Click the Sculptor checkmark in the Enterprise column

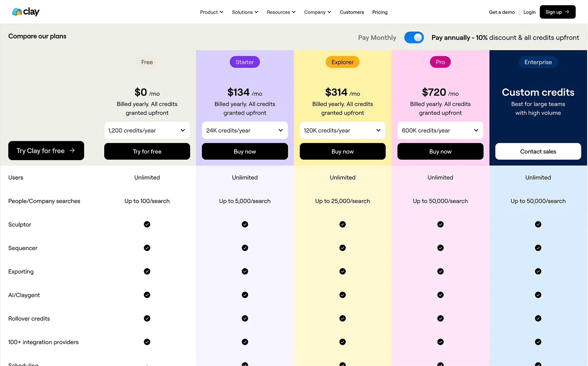click(x=538, y=224)
